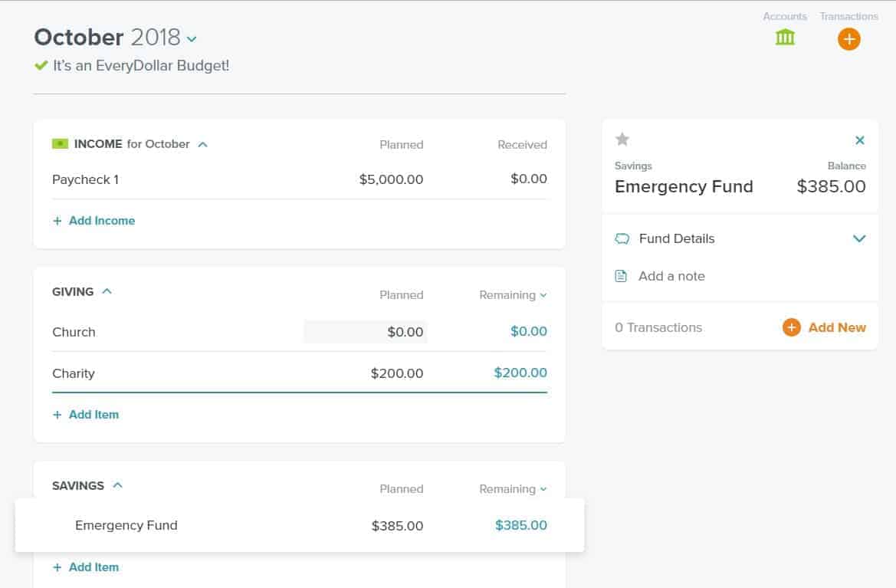Screen dimensions: 896x588
Task: Click the Add Income link
Action: pos(94,221)
